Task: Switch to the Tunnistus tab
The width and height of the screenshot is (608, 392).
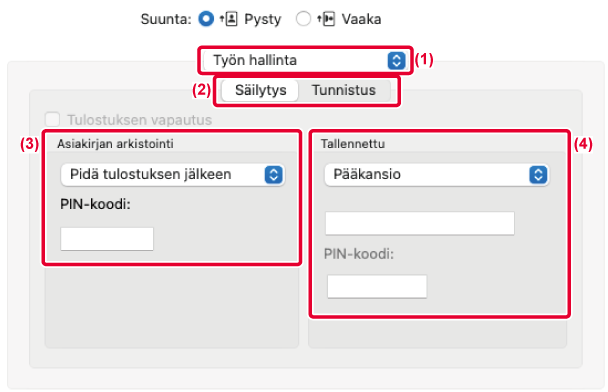Action: click(344, 90)
